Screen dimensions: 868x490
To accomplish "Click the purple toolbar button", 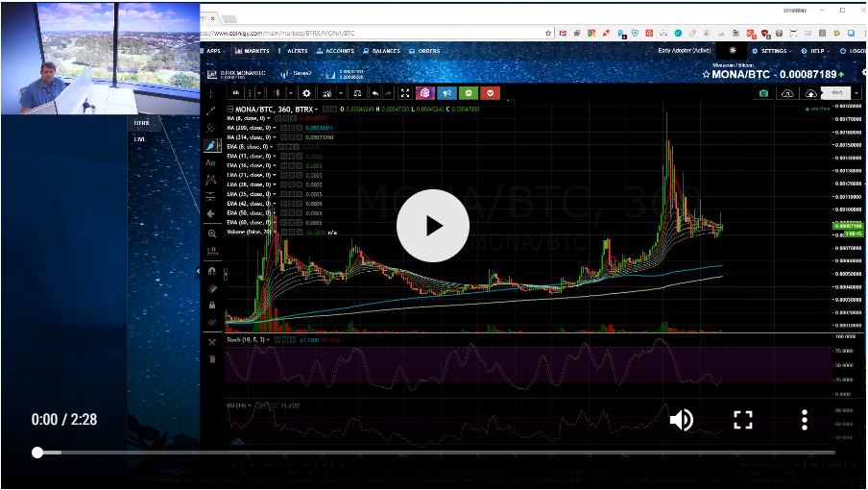I will coord(425,93).
